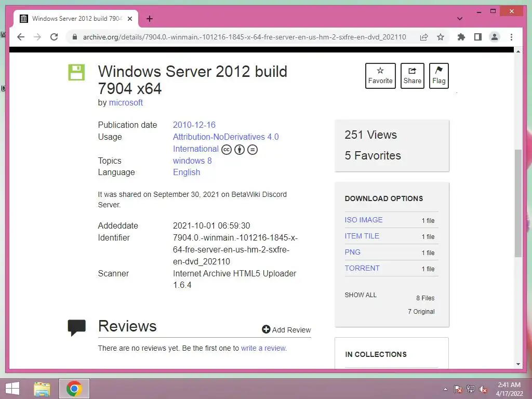Image resolution: width=532 pixels, height=399 pixels.
Task: Click the Chrome taskbar icon
Action: point(74,389)
